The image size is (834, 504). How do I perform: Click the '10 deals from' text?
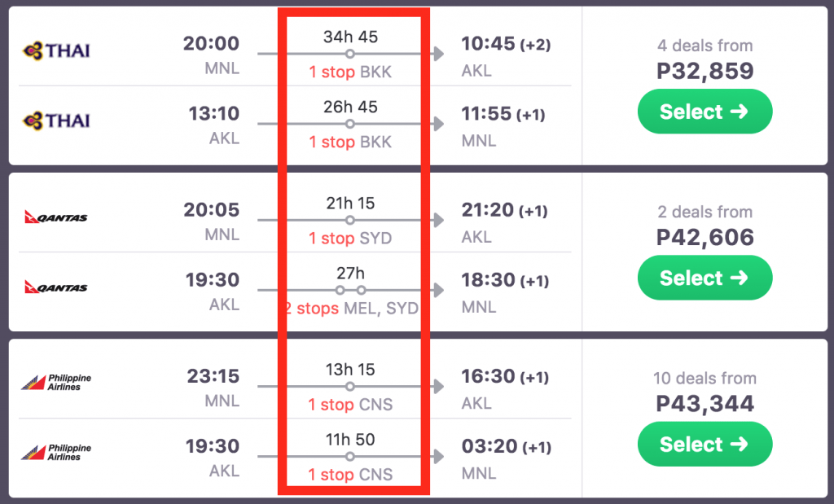705,379
